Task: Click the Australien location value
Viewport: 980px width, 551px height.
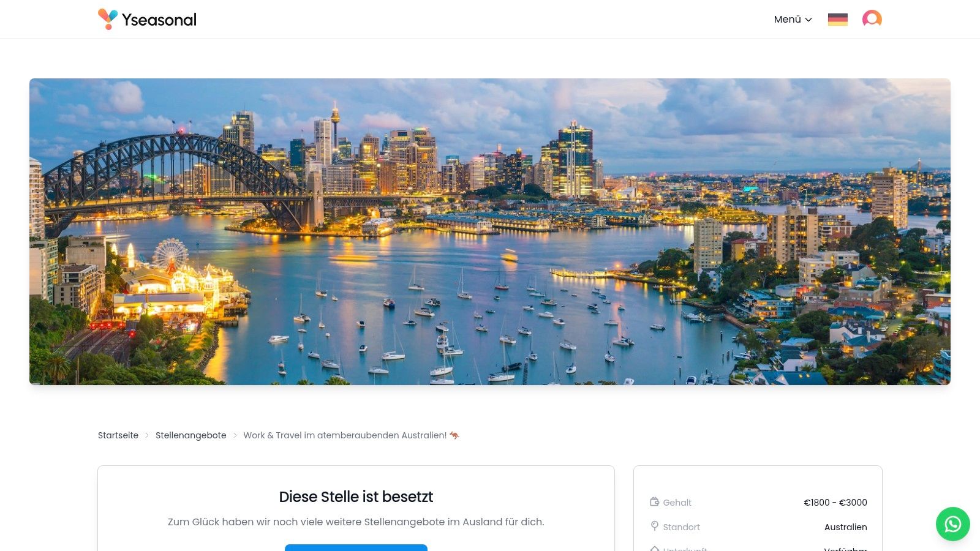Action: pos(846,527)
